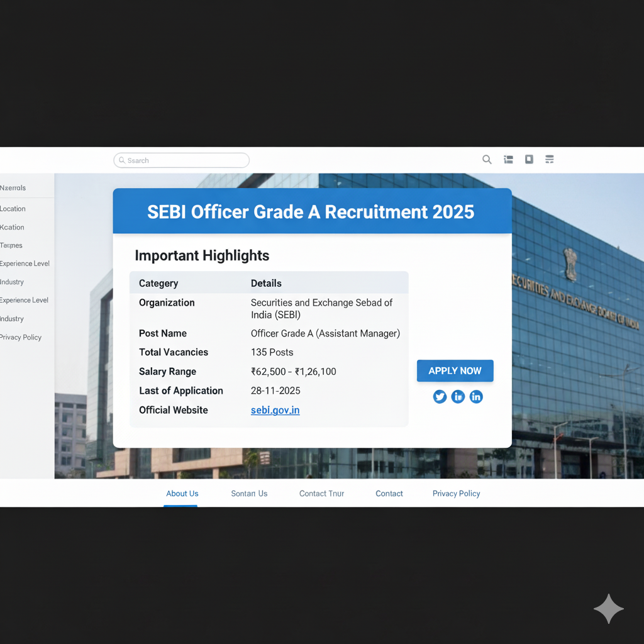Open Privacy Policy from the footer
This screenshot has height=644, width=644.
456,494
